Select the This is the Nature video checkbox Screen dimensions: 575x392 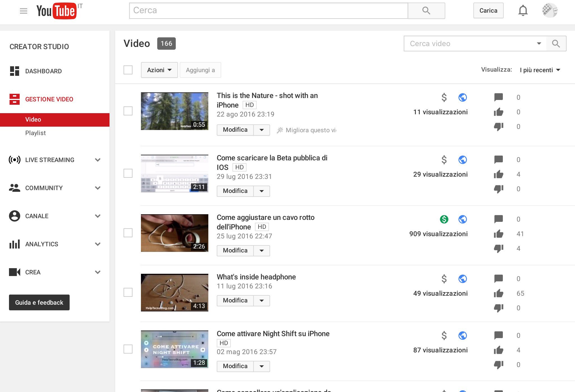pyautogui.click(x=128, y=111)
